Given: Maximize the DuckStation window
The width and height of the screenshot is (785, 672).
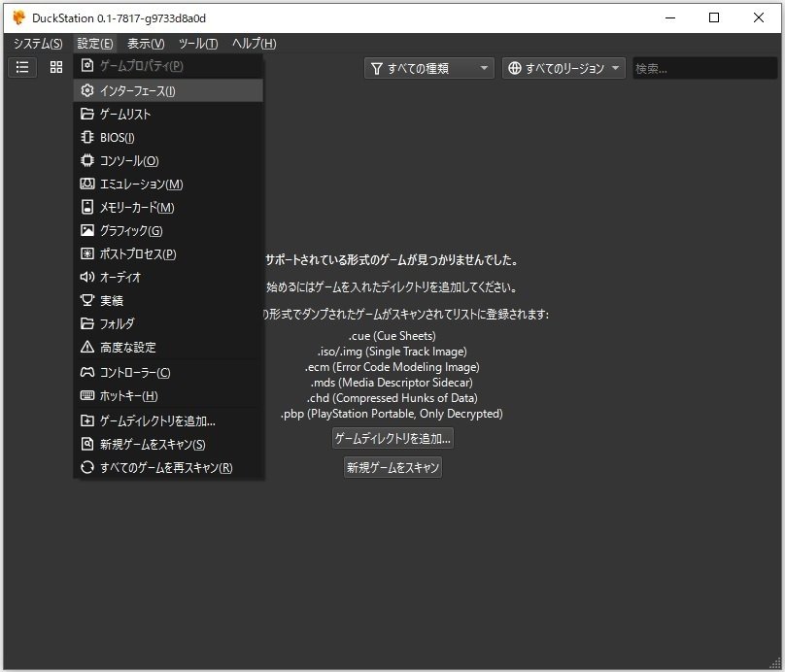Looking at the screenshot, I should pyautogui.click(x=714, y=17).
